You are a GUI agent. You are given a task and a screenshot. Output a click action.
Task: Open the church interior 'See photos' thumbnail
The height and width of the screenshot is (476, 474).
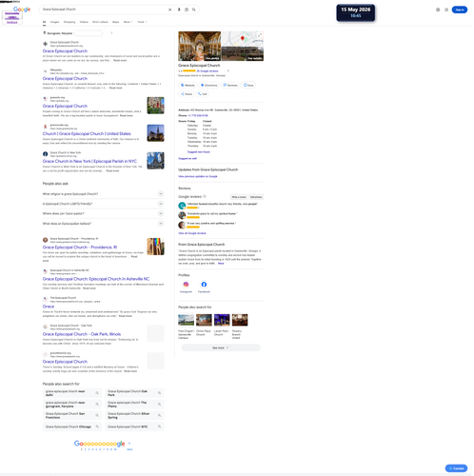point(200,46)
